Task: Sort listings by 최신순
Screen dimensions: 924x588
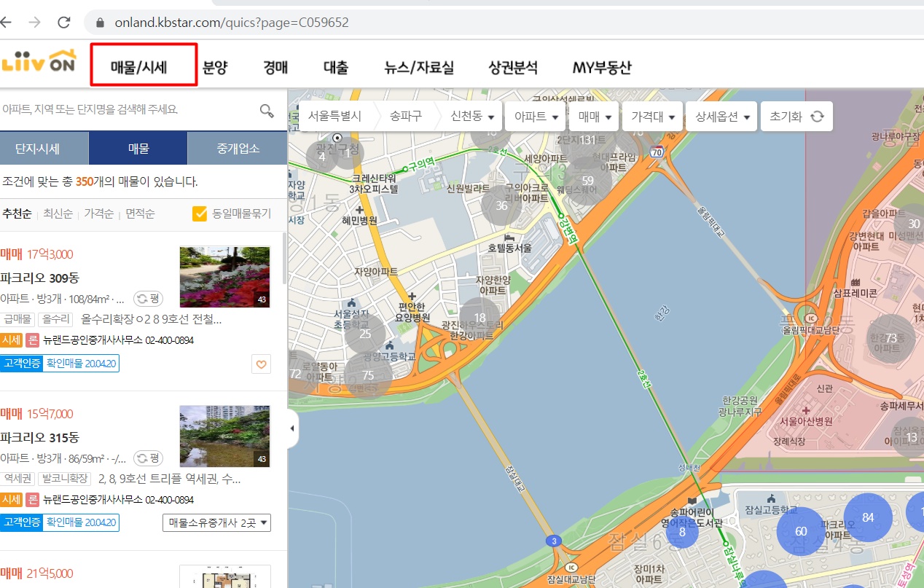Action: tap(58, 213)
